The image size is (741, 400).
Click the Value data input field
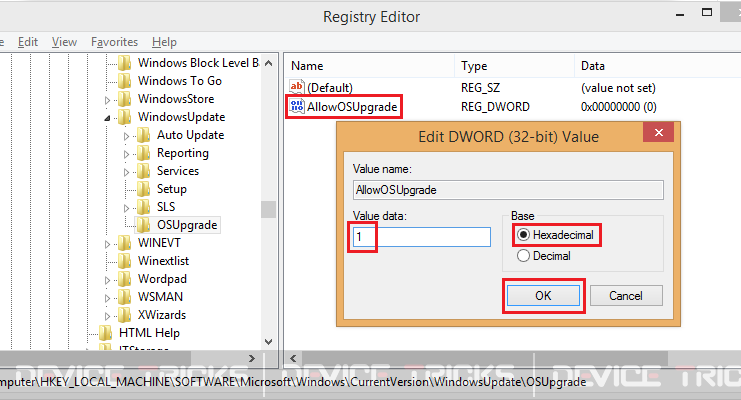coord(422,236)
